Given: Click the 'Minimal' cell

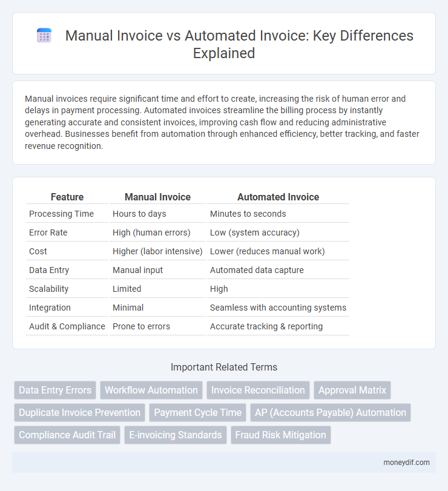Looking at the screenshot, I should (157, 308).
